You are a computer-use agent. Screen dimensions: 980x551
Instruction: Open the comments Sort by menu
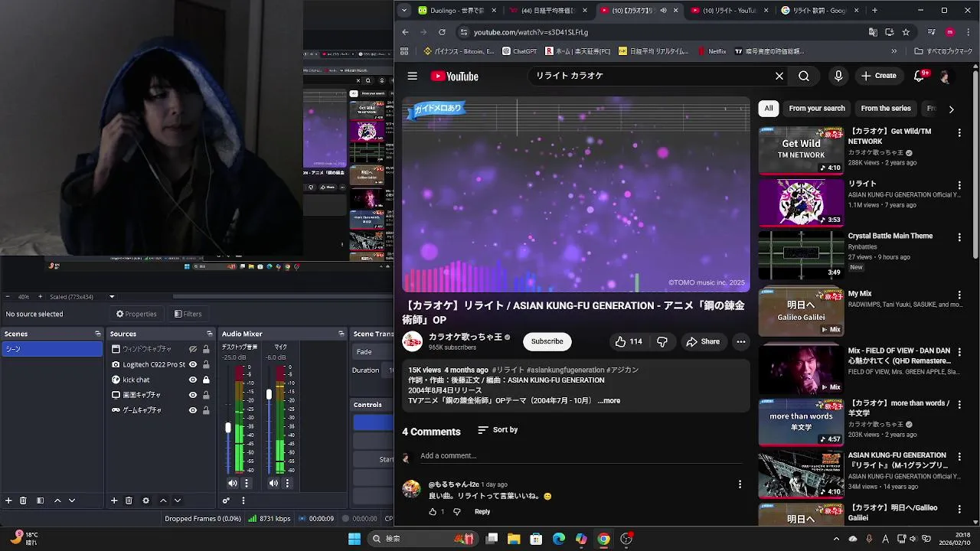pos(498,430)
